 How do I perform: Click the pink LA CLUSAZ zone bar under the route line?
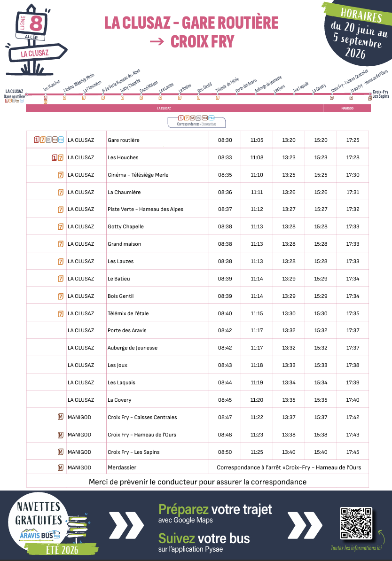pyautogui.click(x=174, y=108)
